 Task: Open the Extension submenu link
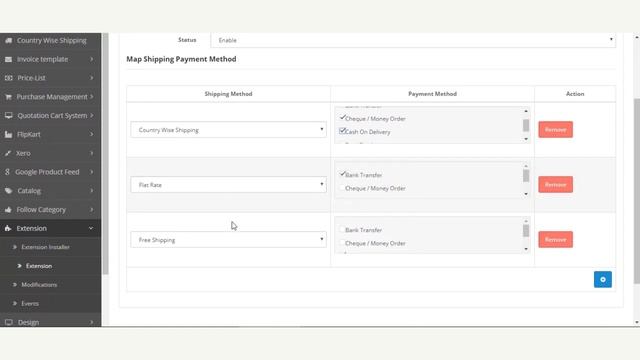[x=39, y=266]
